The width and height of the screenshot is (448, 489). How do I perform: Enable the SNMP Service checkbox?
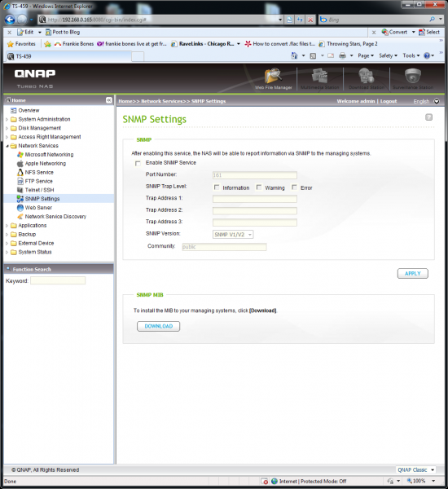tap(138, 164)
